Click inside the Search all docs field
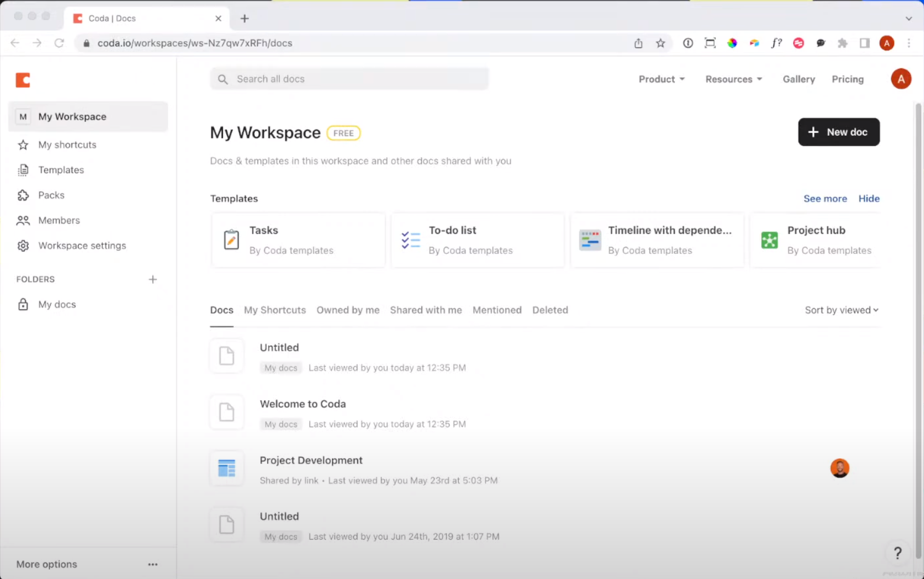Viewport: 924px width, 579px height. [349, 78]
